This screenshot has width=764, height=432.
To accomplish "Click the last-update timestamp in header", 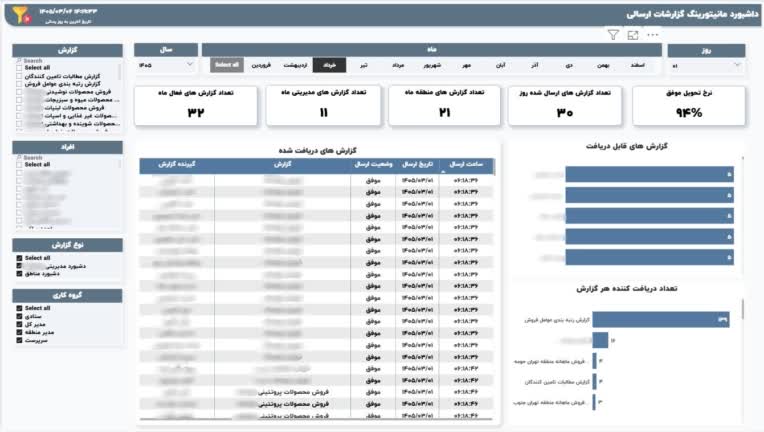I will click(68, 11).
